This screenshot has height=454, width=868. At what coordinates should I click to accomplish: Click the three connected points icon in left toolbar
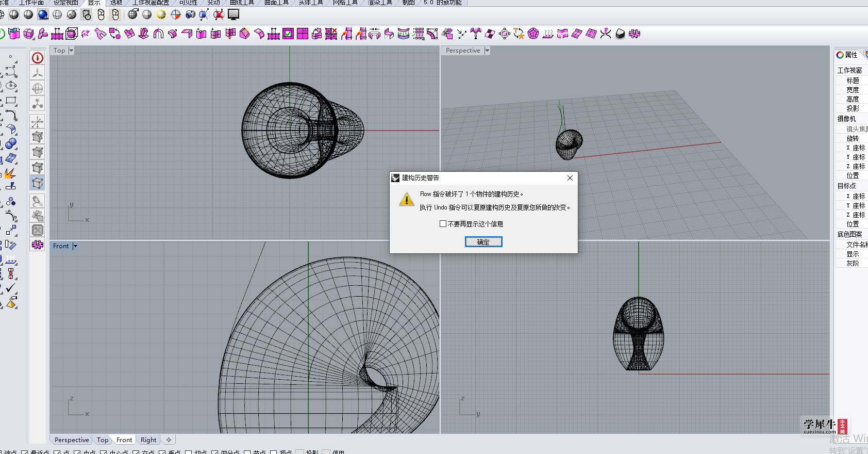point(38,104)
